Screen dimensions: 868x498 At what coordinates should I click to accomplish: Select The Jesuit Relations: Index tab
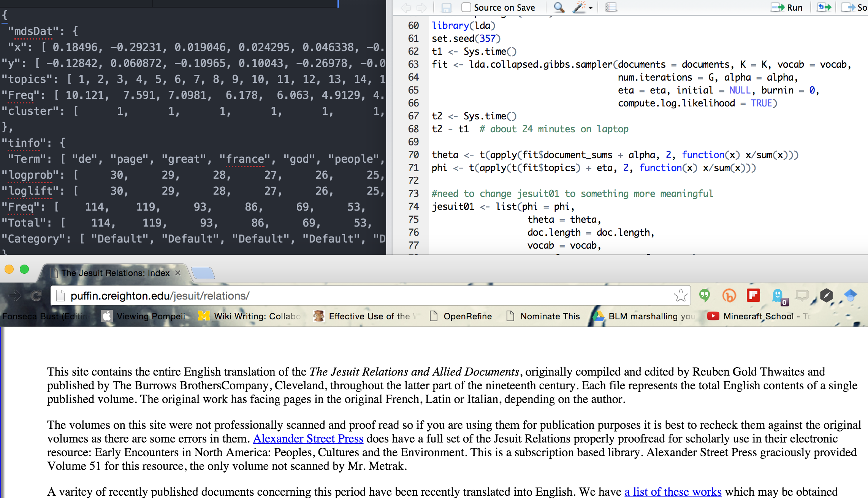pyautogui.click(x=115, y=273)
